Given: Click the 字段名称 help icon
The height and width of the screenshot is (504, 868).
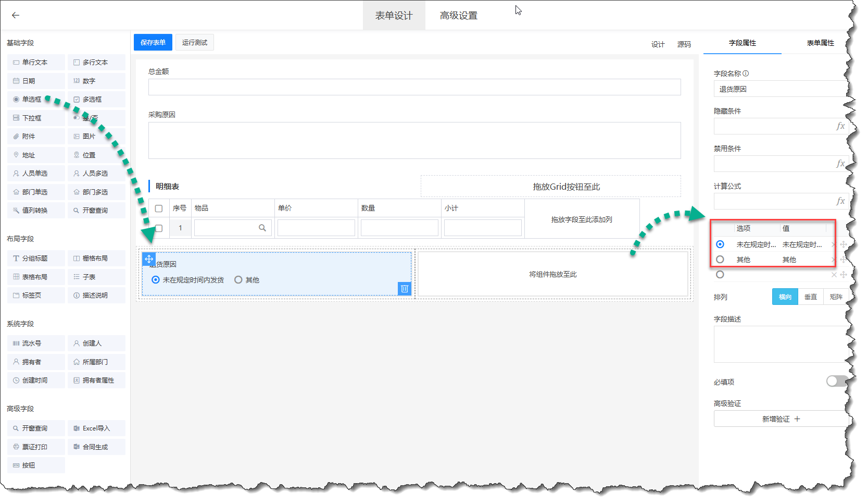Looking at the screenshot, I should pos(746,73).
